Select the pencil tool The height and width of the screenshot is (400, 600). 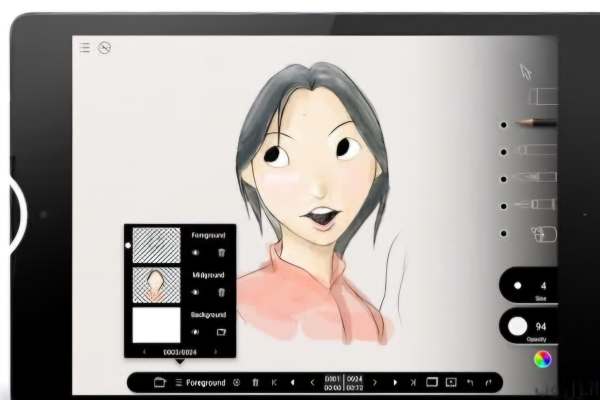point(536,123)
